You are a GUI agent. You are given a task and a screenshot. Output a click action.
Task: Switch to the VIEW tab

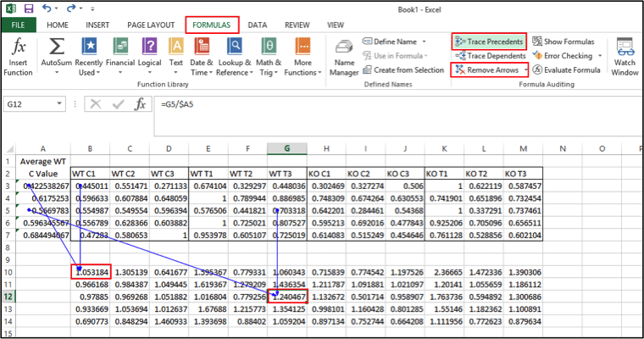(336, 25)
